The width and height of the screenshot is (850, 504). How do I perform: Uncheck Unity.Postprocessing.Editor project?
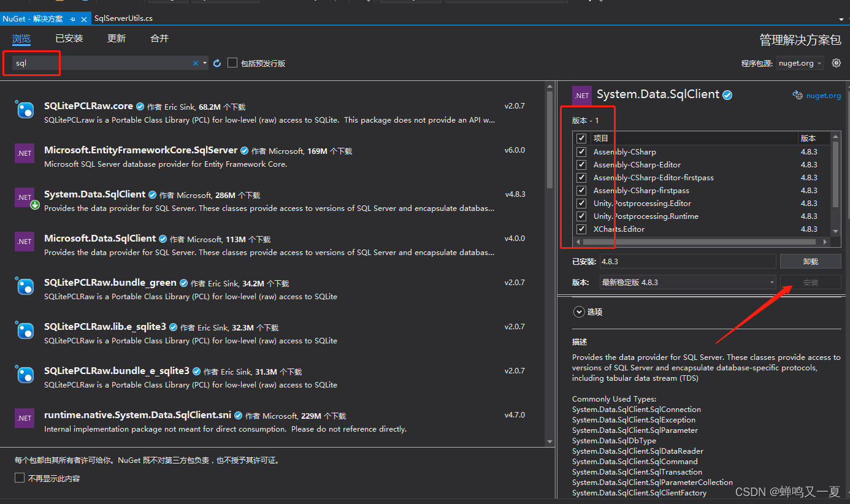[581, 203]
